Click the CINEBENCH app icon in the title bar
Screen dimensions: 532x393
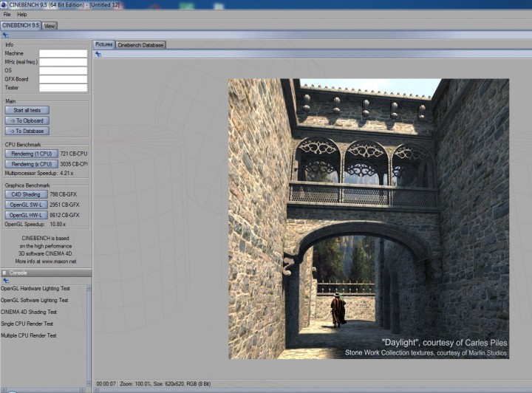[4, 4]
